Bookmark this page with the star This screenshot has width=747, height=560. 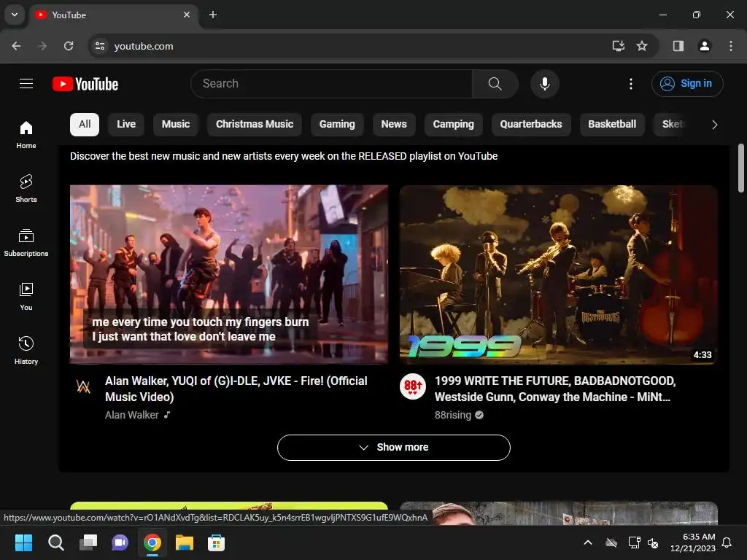pyautogui.click(x=642, y=46)
